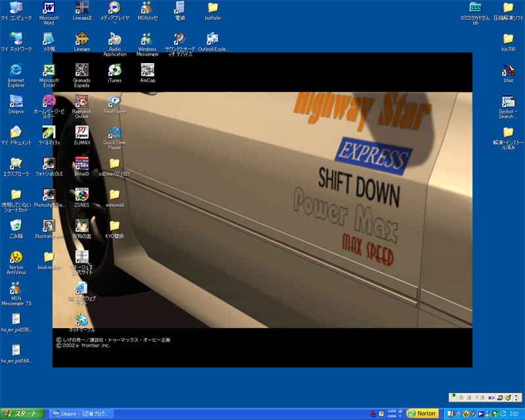Select the DJMAX game icon
The height and width of the screenshot is (420, 525).
(82, 132)
